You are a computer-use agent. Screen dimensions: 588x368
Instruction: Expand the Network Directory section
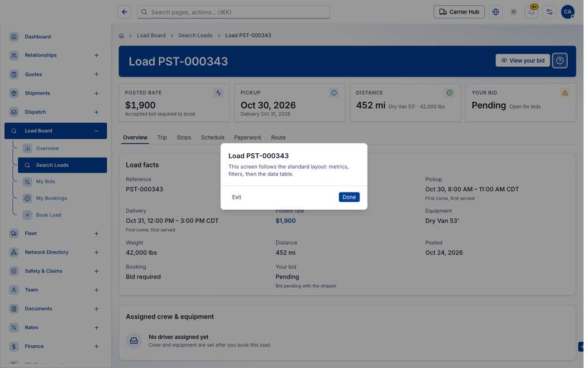pos(96,252)
